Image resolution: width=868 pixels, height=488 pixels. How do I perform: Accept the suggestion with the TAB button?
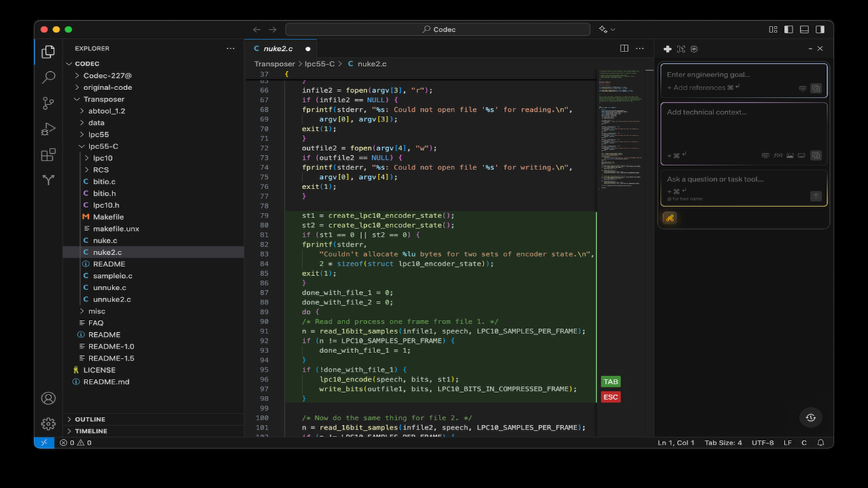click(610, 382)
